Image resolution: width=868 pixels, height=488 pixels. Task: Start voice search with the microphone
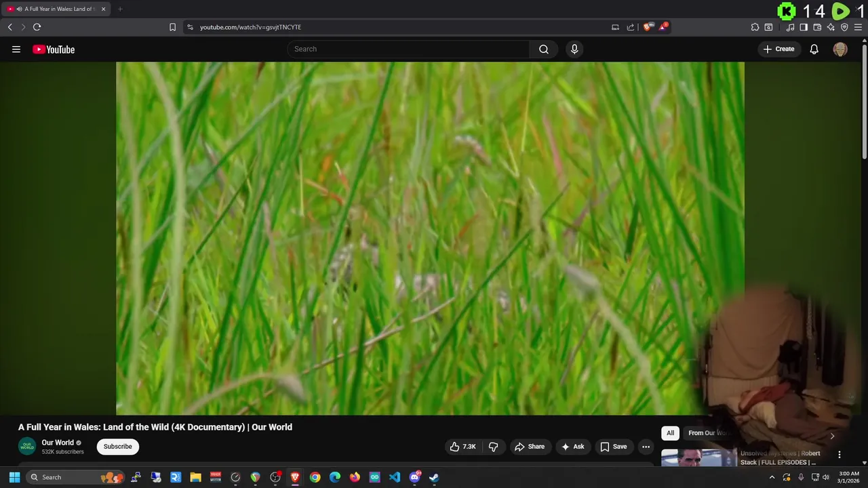(x=574, y=49)
